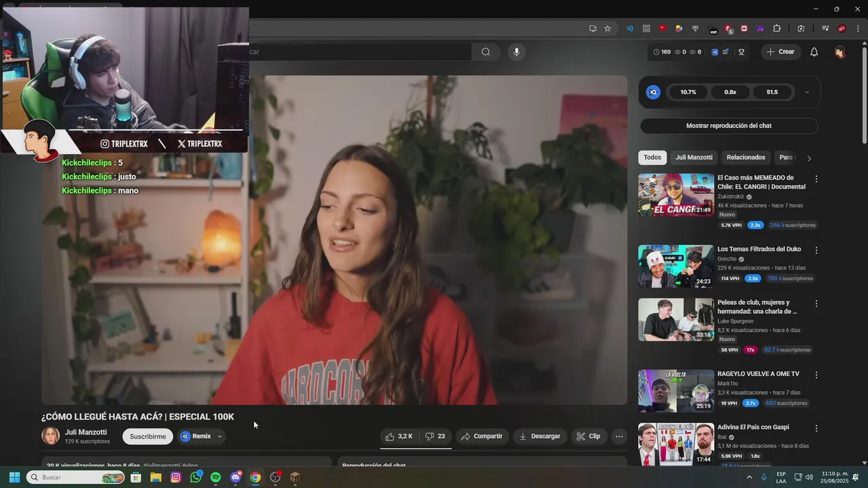This screenshot has height=488, width=868.
Task: Click the Crear button
Action: coord(781,52)
